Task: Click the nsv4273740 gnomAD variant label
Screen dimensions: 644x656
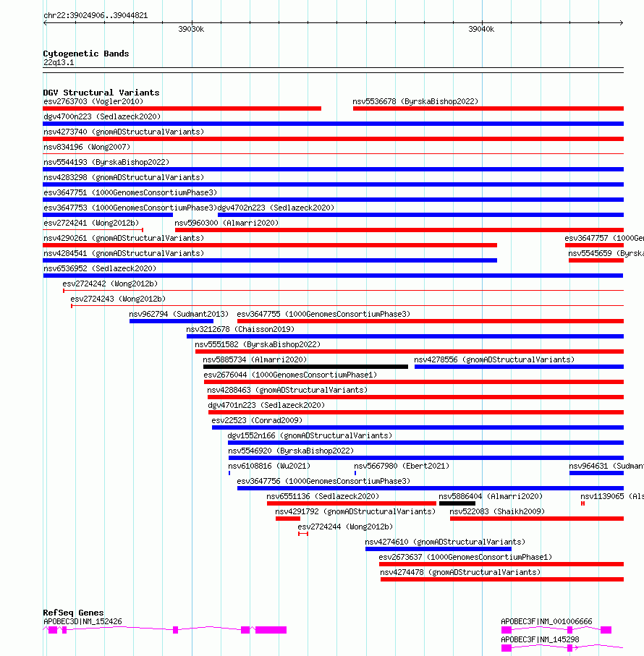Action: [x=124, y=132]
